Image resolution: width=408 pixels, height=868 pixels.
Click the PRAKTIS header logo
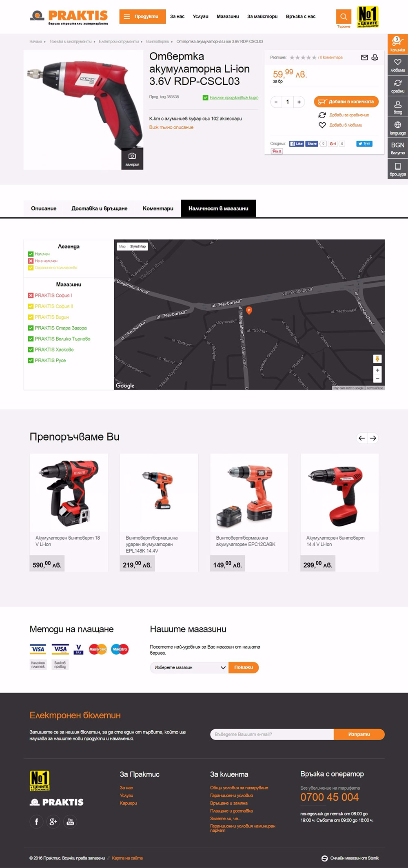(69, 17)
